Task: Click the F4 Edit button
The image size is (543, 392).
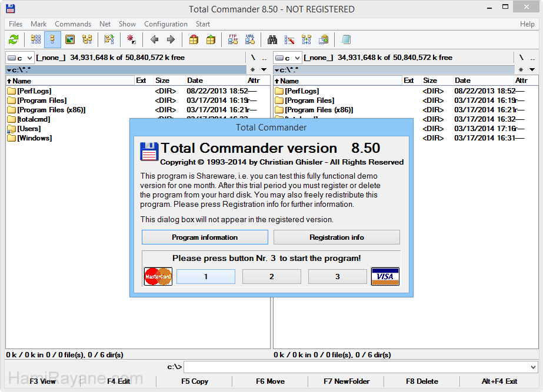Action: pos(118,381)
